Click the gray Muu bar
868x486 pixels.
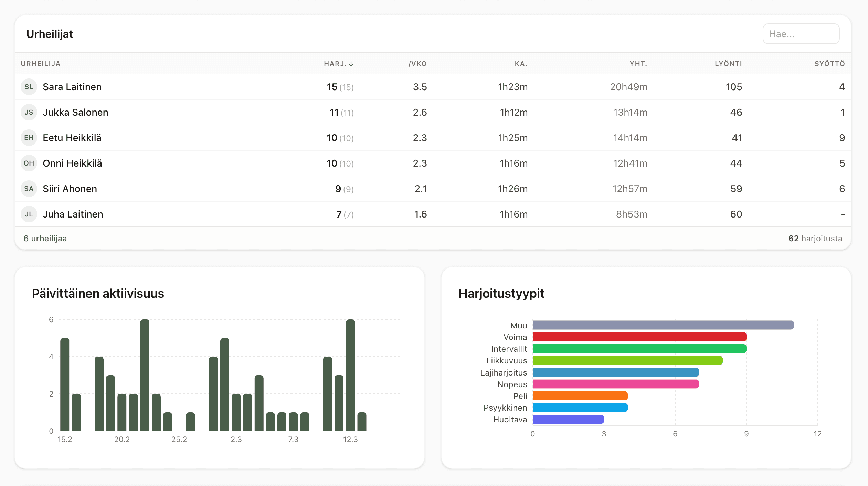[x=663, y=325]
